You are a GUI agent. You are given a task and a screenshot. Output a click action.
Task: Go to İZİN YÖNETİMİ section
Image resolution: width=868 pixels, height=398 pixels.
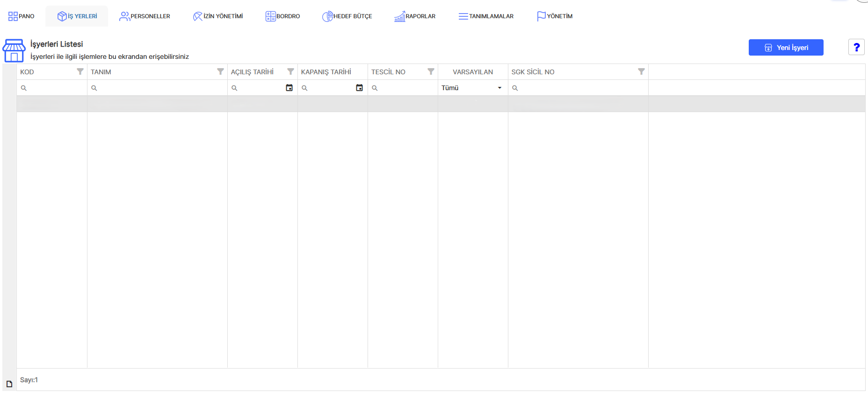tap(218, 16)
